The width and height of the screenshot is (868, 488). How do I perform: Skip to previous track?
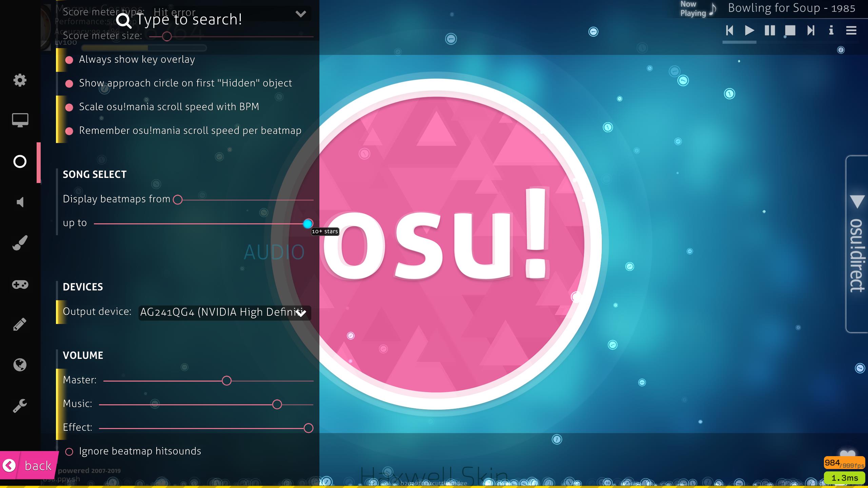(x=730, y=30)
